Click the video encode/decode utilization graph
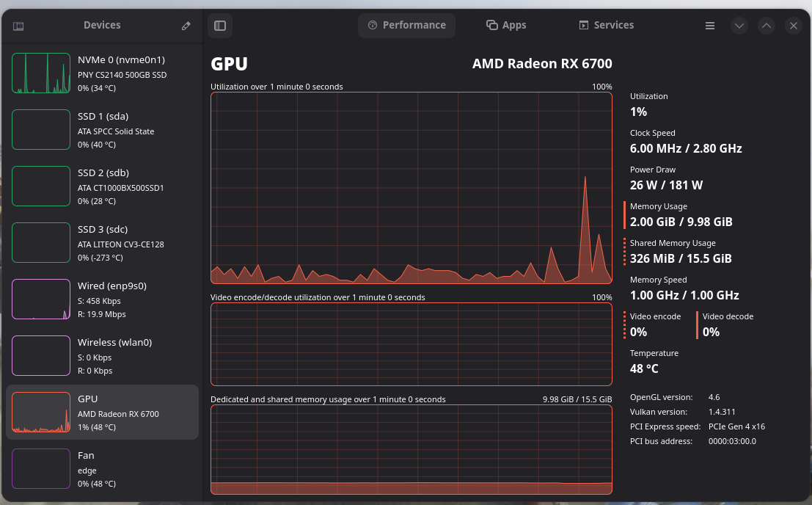The width and height of the screenshot is (812, 505). pos(412,344)
